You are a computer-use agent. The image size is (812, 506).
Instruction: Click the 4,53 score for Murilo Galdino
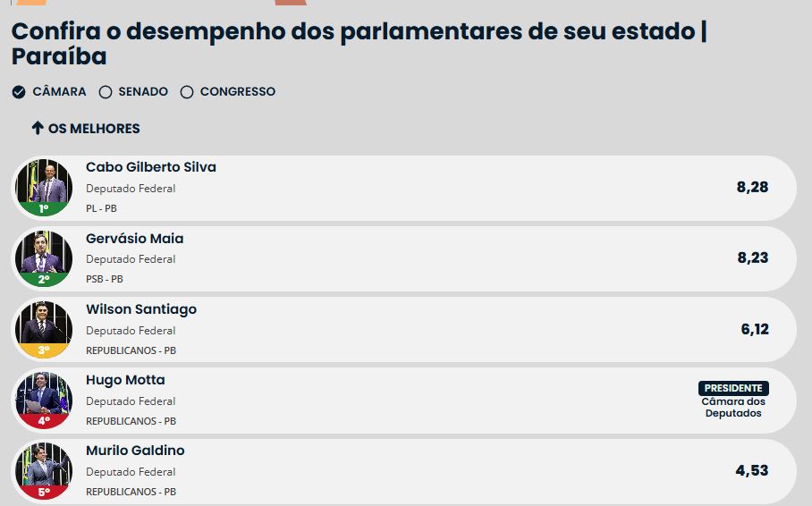(752, 471)
